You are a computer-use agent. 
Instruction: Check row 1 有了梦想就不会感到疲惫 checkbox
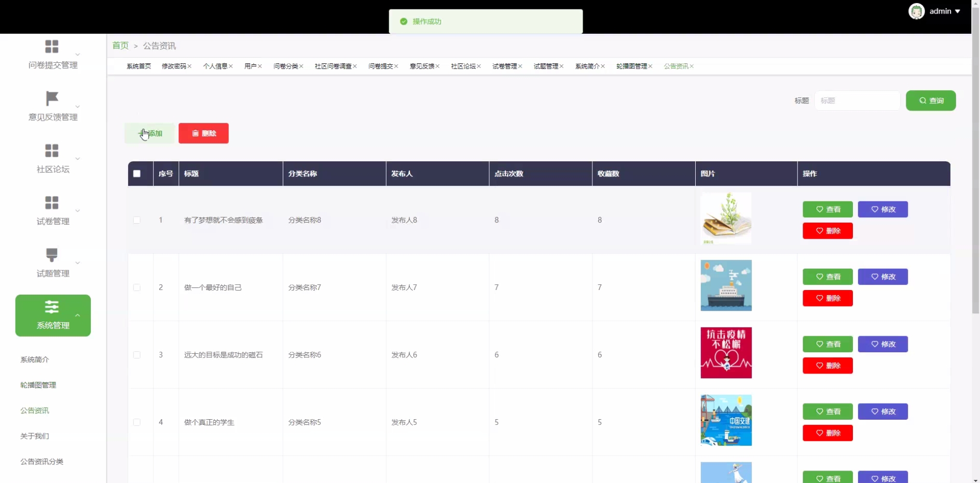coord(137,220)
